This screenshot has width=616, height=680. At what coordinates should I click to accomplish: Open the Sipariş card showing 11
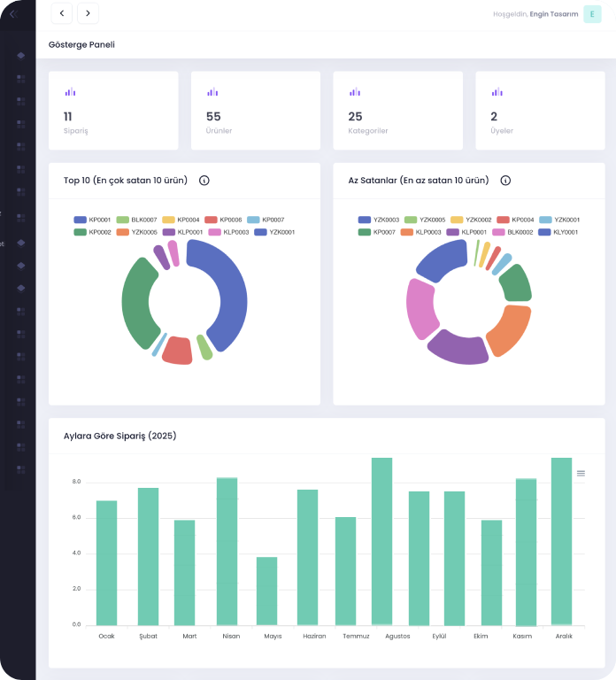pyautogui.click(x=113, y=111)
